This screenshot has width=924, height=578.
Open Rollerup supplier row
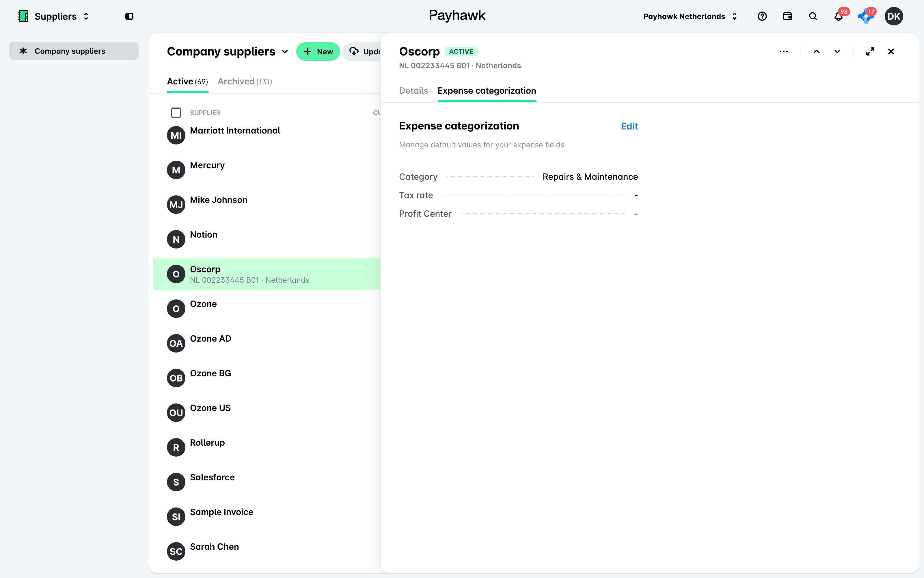point(267,447)
